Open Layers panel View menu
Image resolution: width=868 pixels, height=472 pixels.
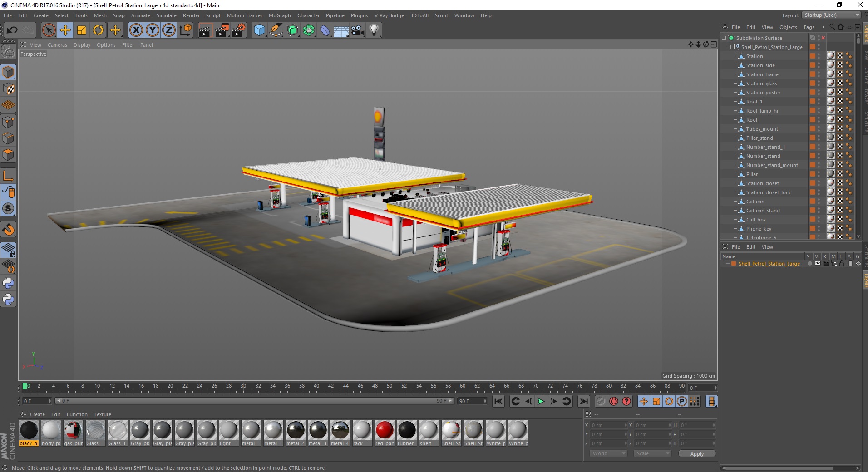[x=767, y=247]
